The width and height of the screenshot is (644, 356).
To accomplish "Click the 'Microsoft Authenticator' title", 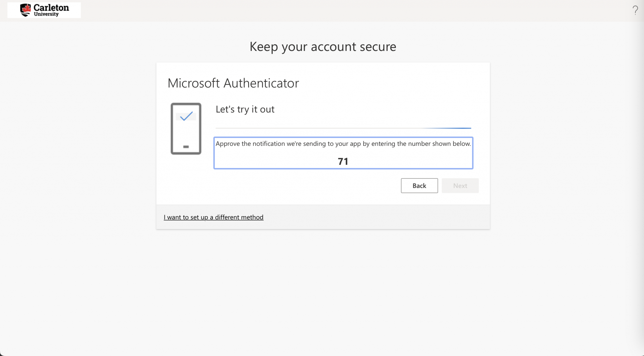I will 233,83.
